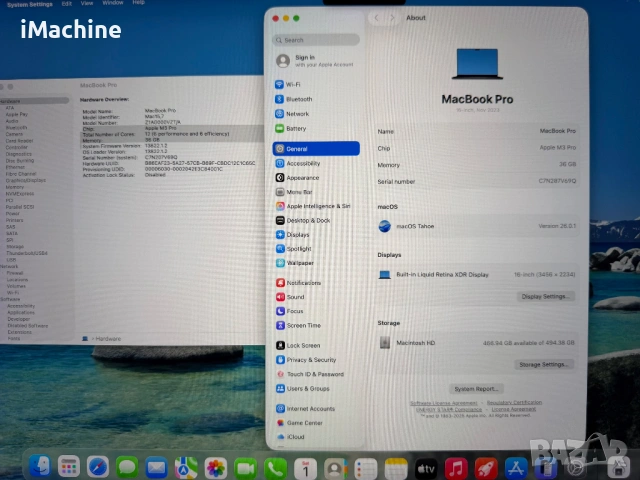Open Menu Bar settings in sidebar
This screenshot has width=640, height=480.
294,192
